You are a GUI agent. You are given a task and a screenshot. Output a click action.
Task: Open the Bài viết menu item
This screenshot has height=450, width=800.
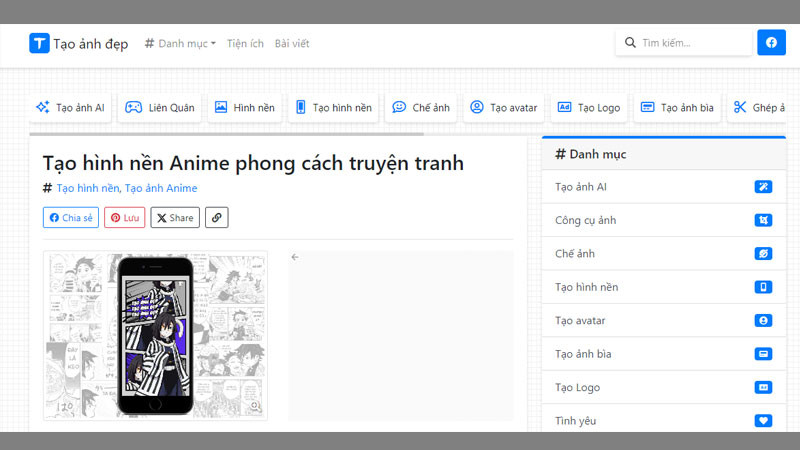pos(292,43)
